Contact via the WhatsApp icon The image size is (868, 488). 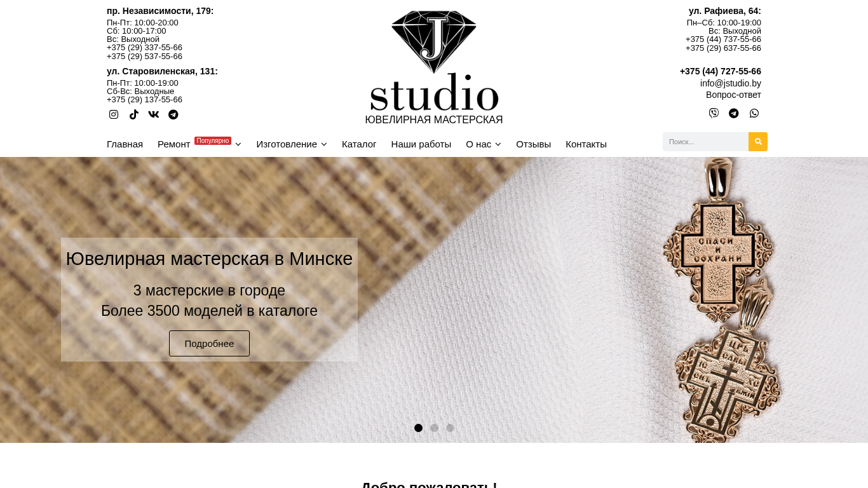[754, 113]
